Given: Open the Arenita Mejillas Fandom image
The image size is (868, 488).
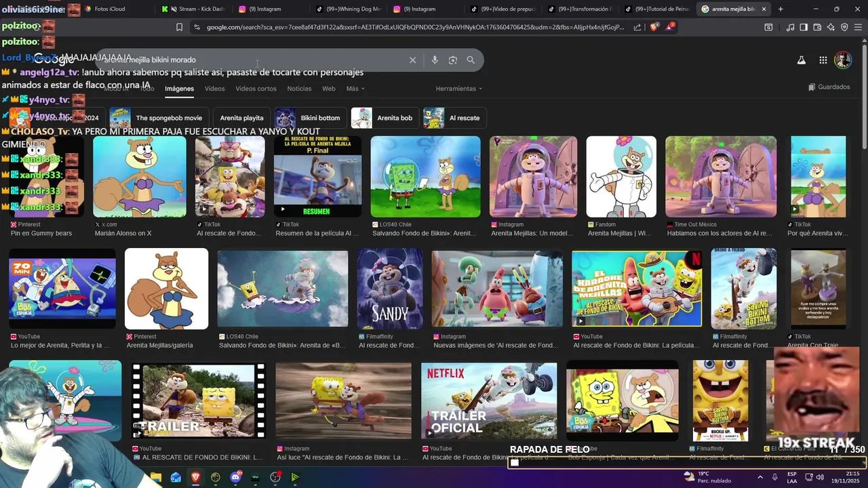Looking at the screenshot, I should click(x=621, y=177).
